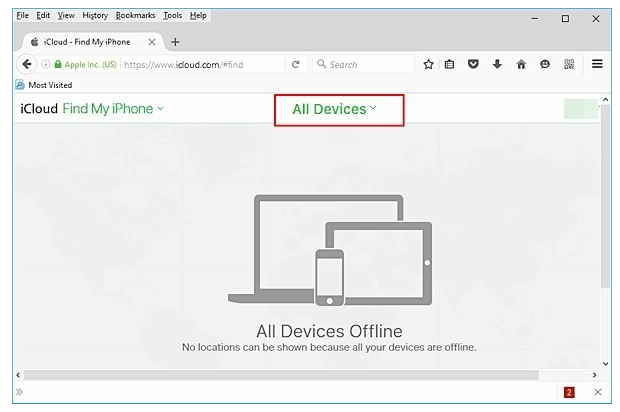620x412 pixels.
Task: Click the vertical scrollbar up arrow
Action: tap(605, 100)
